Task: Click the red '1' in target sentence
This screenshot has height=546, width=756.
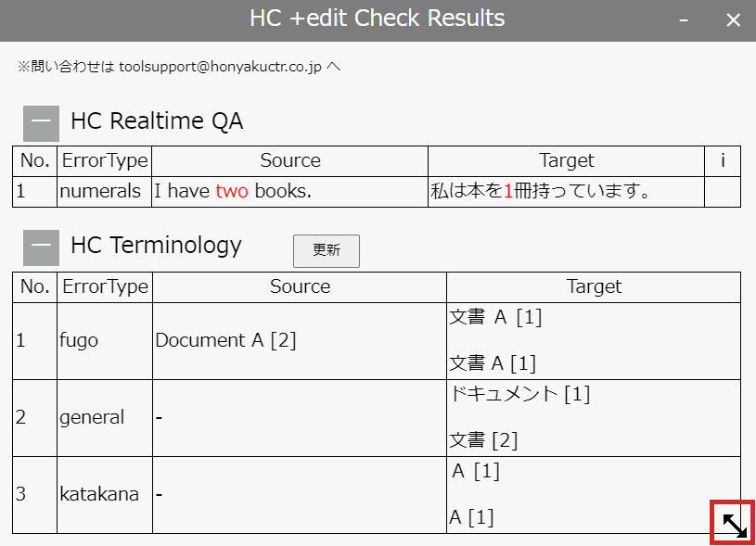Action: [508, 192]
